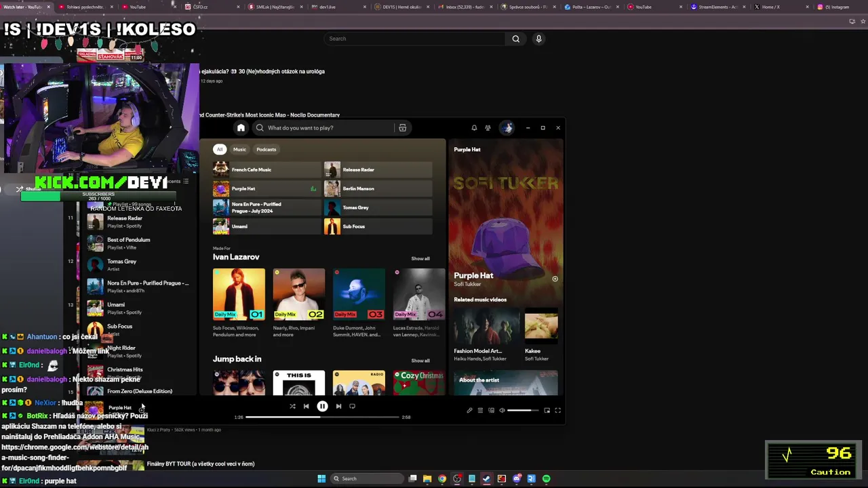Select the Podcasts filter chip

click(x=266, y=149)
